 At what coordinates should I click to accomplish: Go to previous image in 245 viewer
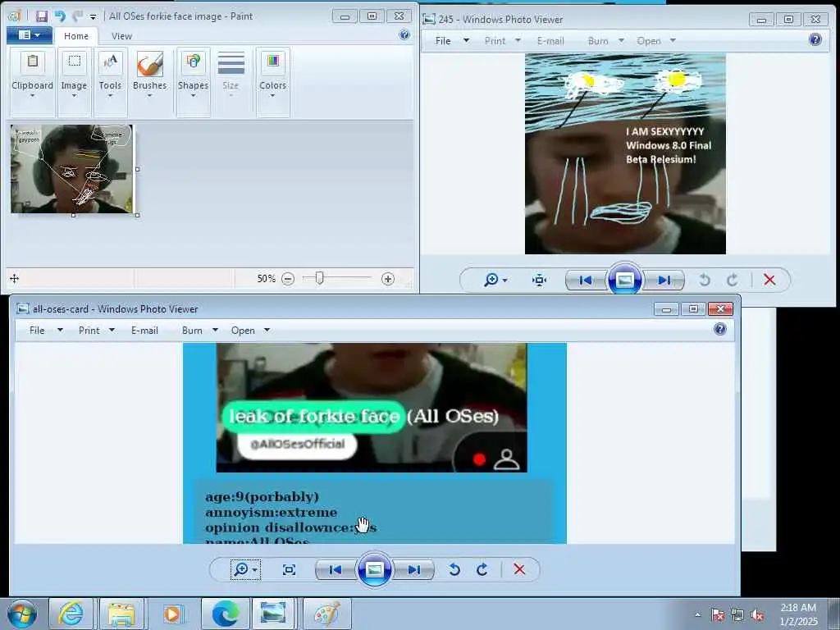click(586, 280)
